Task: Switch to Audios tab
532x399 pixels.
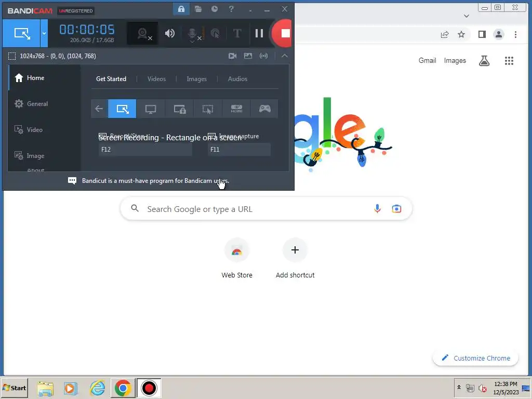Action: [x=237, y=79]
